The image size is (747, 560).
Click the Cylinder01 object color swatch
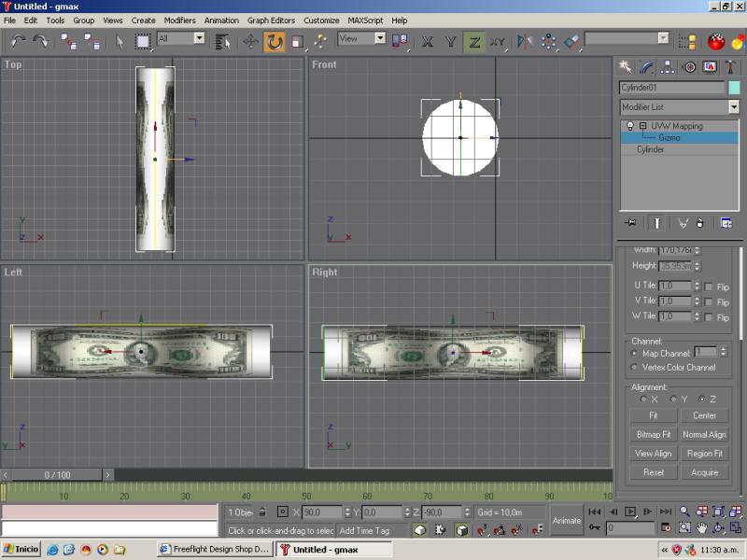(734, 87)
